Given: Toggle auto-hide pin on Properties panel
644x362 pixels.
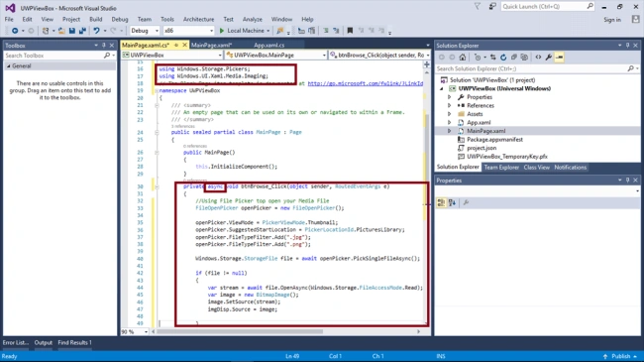Looking at the screenshot, I should click(627, 181).
